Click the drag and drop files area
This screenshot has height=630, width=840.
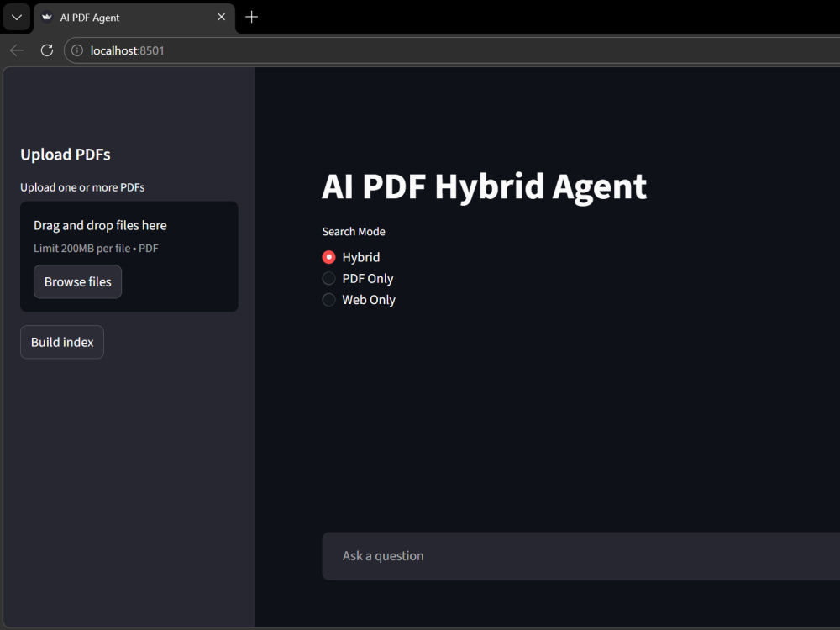pyautogui.click(x=129, y=256)
